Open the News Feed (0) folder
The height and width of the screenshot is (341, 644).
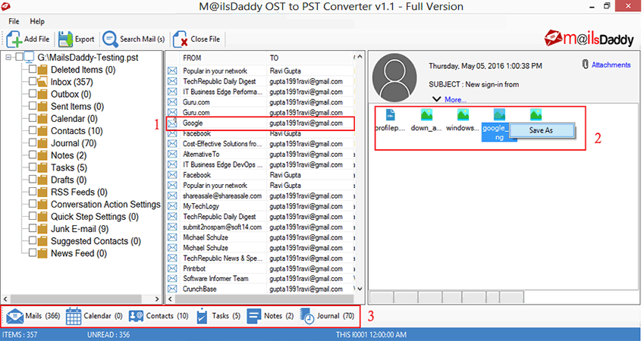[79, 254]
